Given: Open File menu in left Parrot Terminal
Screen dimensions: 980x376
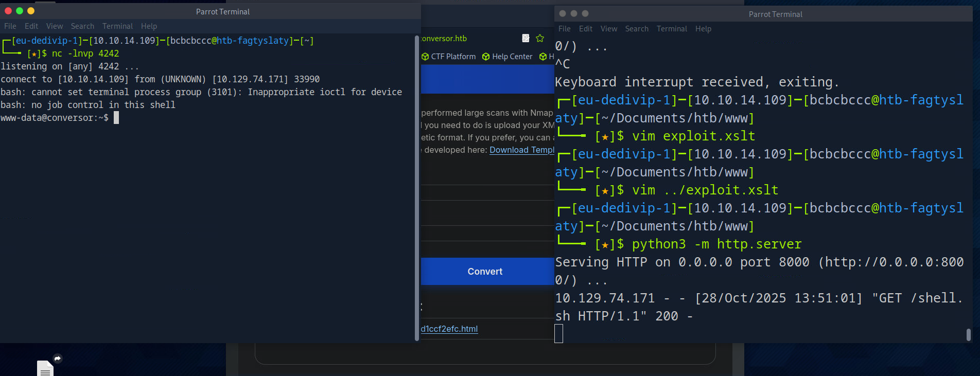Looking at the screenshot, I should click(x=10, y=26).
